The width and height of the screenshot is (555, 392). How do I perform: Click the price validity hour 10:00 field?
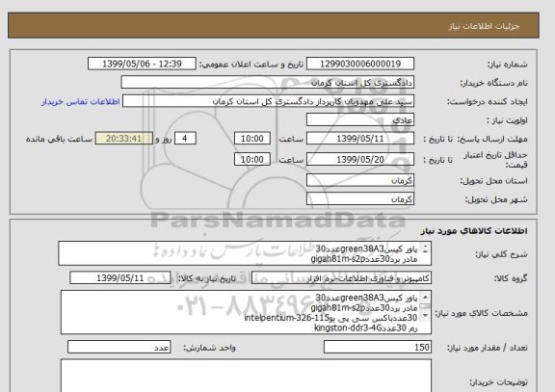pos(252,159)
